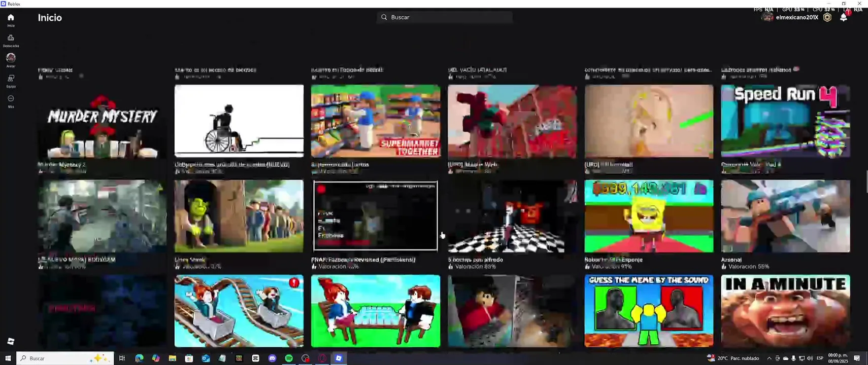868x365 pixels.
Task: Open Spotify from the taskbar
Action: [x=289, y=358]
